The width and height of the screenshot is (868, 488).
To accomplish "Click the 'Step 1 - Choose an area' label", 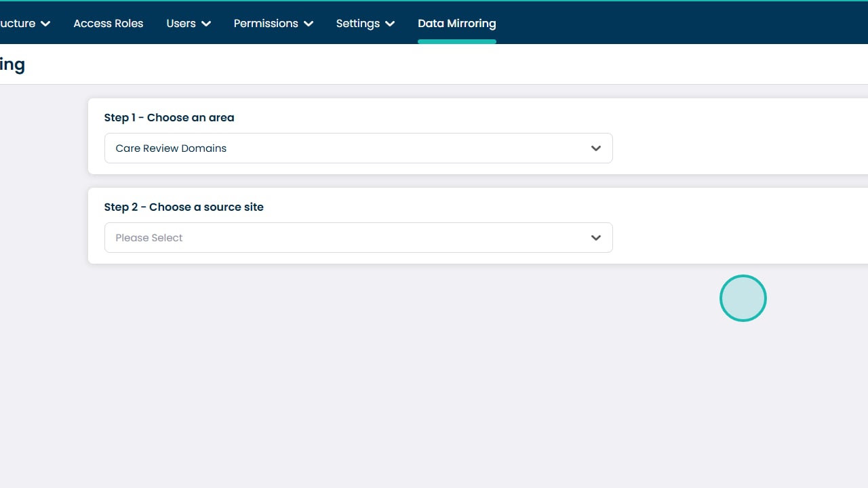I will (169, 117).
